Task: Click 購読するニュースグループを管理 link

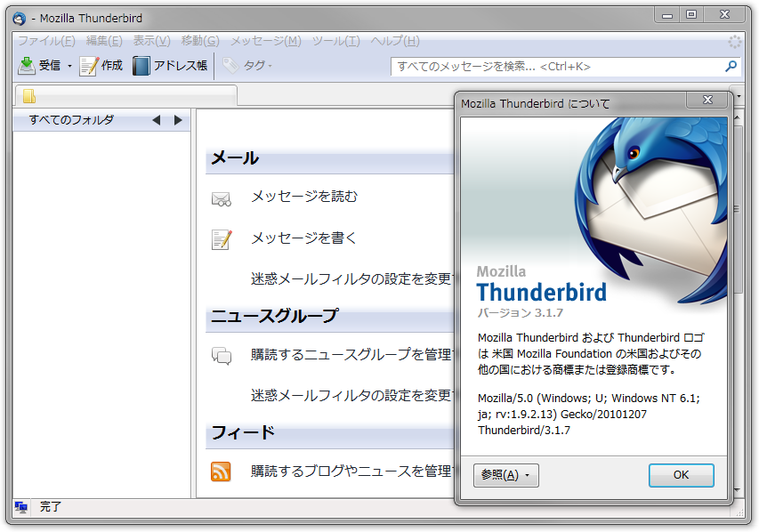Action: click(x=351, y=355)
